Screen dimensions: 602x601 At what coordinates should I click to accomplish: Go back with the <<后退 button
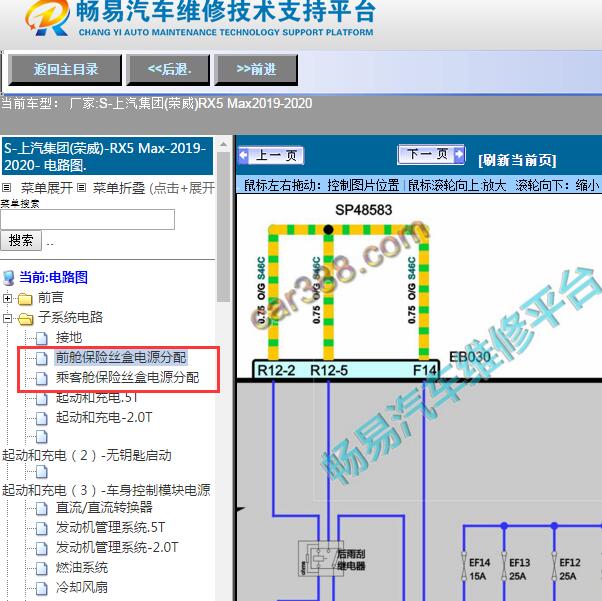point(168,70)
